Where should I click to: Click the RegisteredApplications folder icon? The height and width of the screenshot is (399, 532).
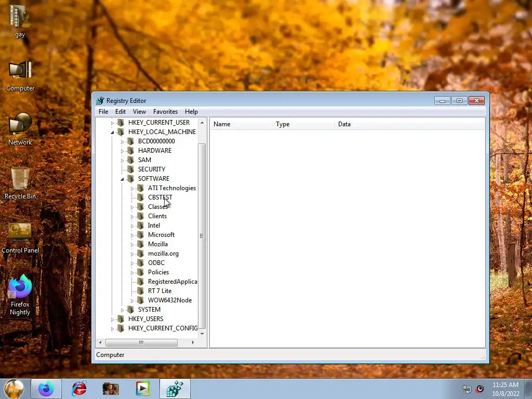pos(140,282)
